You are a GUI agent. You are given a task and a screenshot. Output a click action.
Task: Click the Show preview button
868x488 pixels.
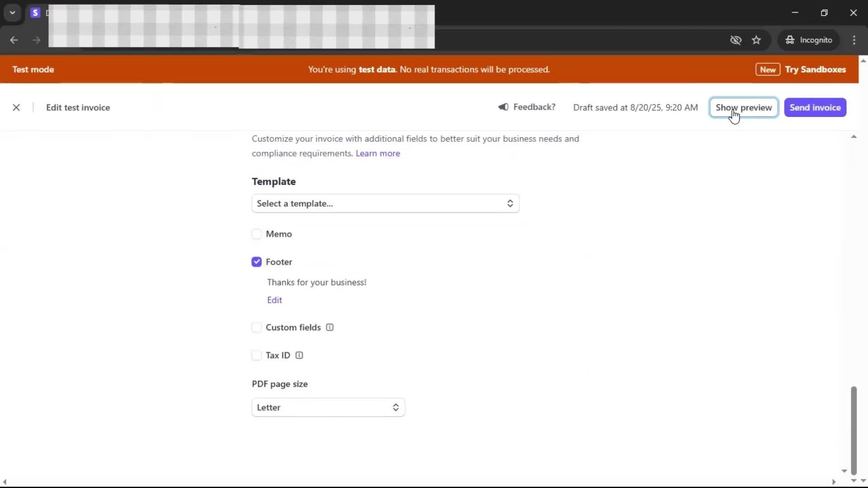tap(744, 108)
